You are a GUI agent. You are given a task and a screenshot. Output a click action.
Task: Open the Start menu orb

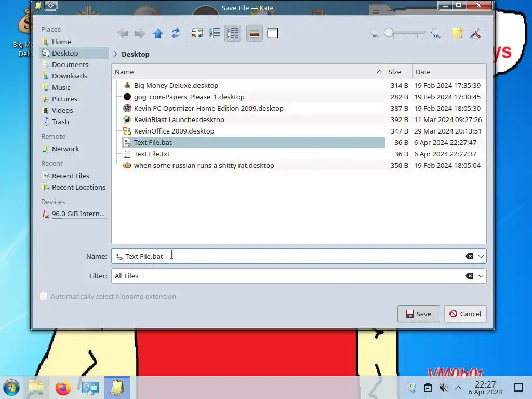11,388
